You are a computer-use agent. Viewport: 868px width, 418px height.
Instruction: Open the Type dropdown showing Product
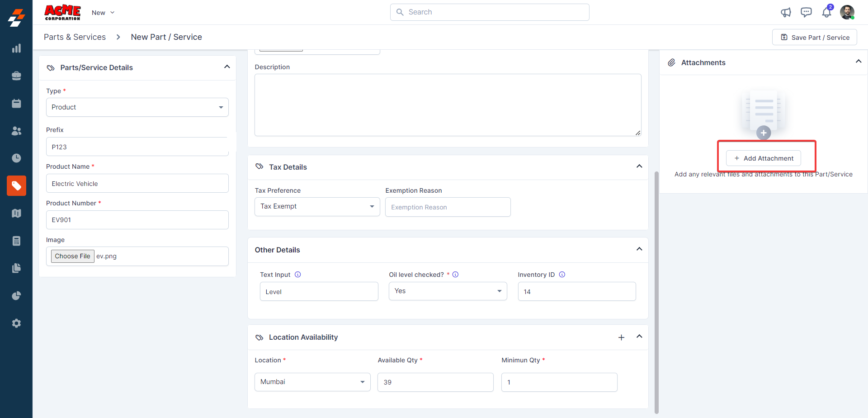click(x=137, y=107)
